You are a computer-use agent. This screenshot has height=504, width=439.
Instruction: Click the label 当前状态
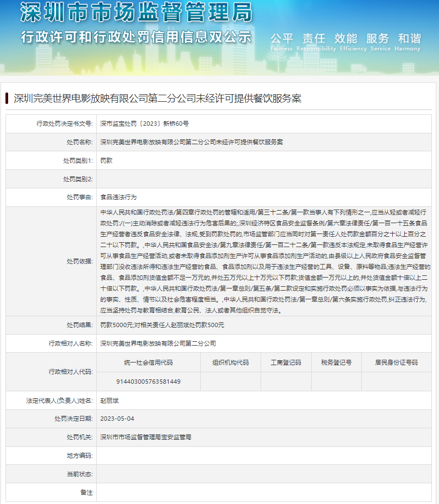coord(80,474)
